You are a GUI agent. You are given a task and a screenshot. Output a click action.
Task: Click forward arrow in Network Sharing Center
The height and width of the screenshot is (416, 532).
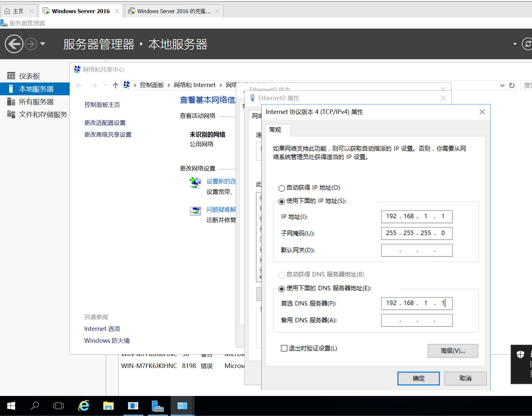click(x=94, y=85)
